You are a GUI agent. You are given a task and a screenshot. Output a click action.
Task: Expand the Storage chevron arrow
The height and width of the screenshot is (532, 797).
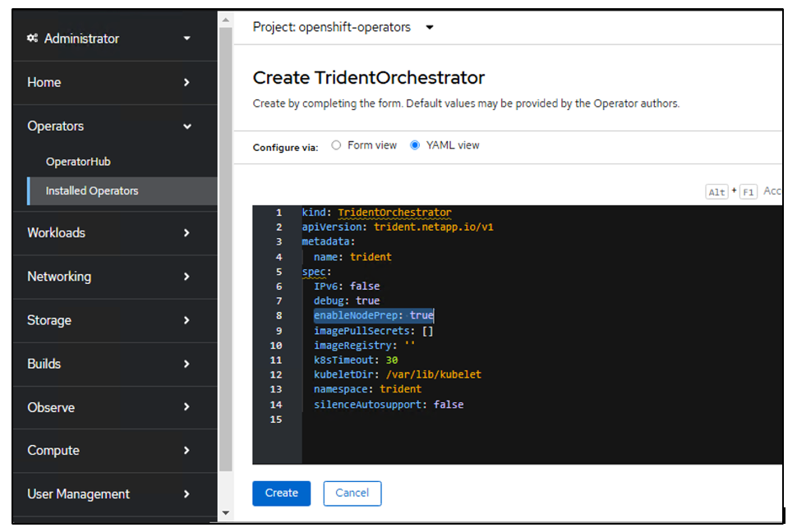click(x=187, y=320)
